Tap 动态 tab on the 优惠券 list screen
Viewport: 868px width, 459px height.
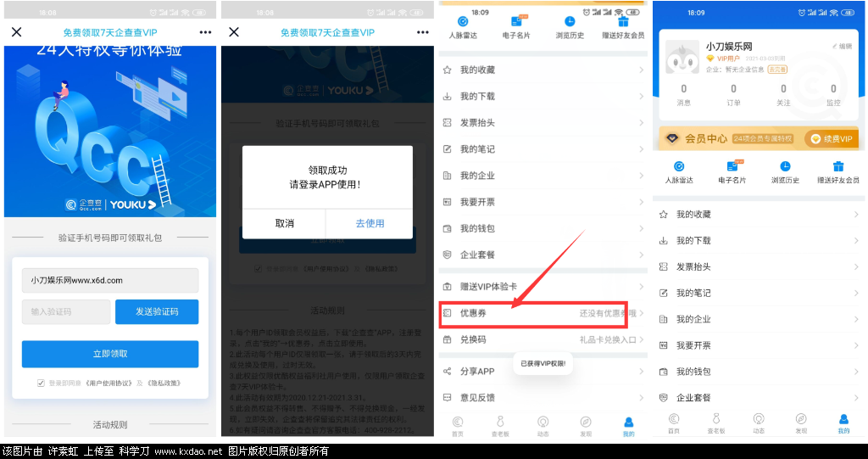pos(543,425)
